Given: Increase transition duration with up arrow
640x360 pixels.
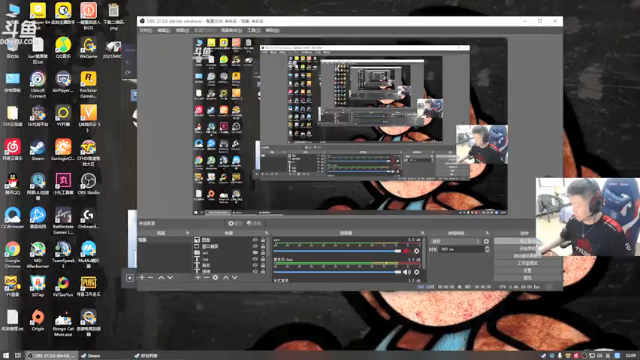Looking at the screenshot, I should [487, 247].
